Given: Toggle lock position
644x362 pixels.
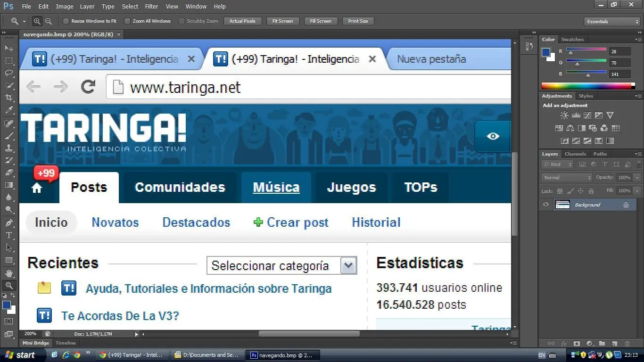Looking at the screenshot, I should (580, 191).
